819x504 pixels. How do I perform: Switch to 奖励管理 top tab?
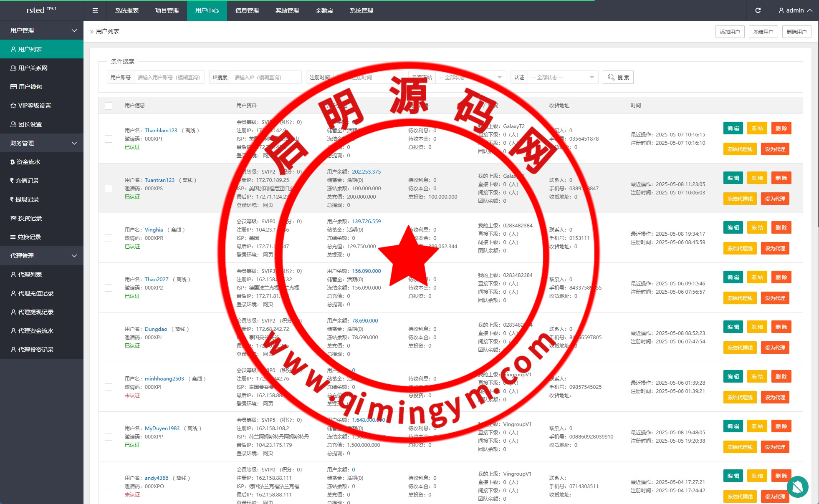pyautogui.click(x=287, y=10)
